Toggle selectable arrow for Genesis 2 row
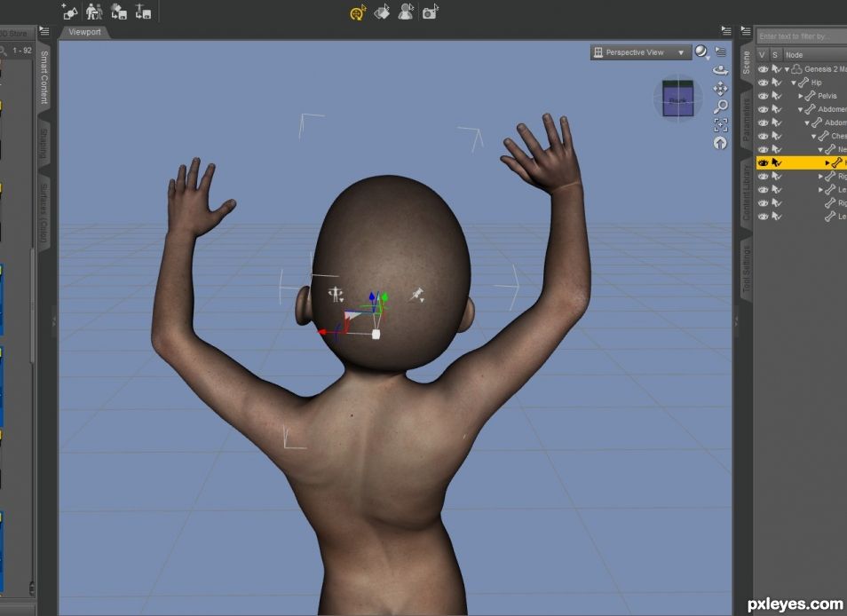Viewport: 847px width, 616px height. [x=777, y=69]
